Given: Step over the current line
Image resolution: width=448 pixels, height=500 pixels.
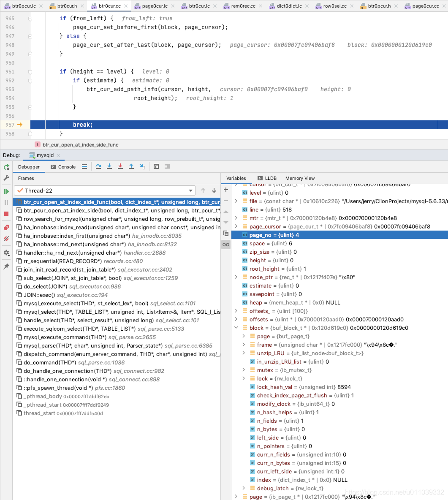Looking at the screenshot, I should 98,166.
